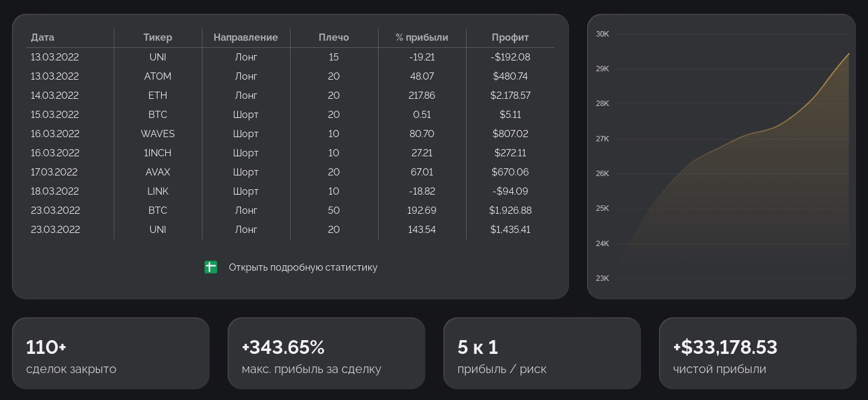
Task: Select the Профит column header
Action: click(510, 37)
